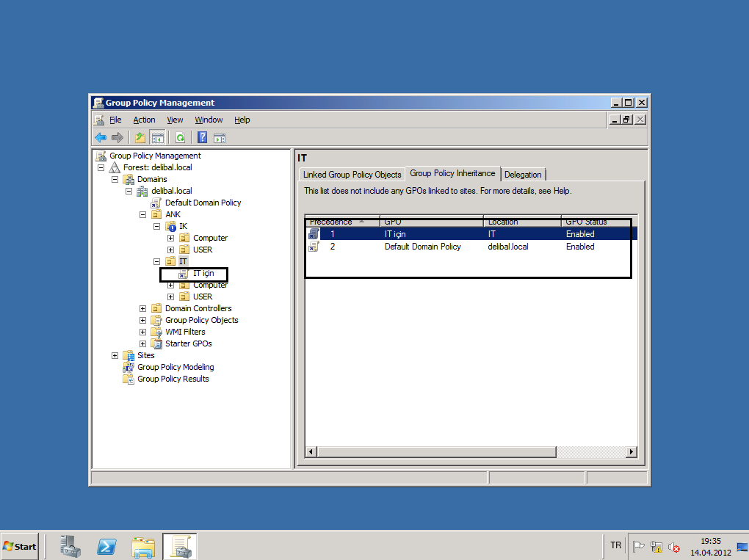Click the Start button
The height and width of the screenshot is (560, 749).
(x=20, y=546)
